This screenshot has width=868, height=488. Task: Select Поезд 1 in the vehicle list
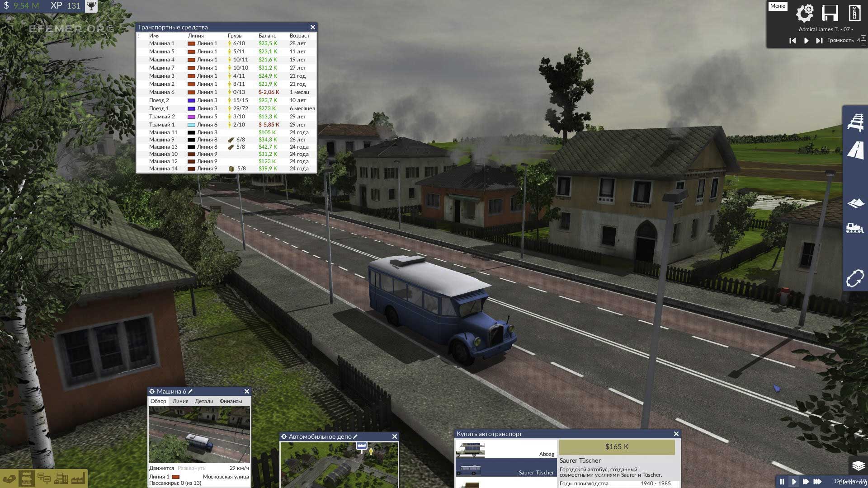[x=226, y=108]
